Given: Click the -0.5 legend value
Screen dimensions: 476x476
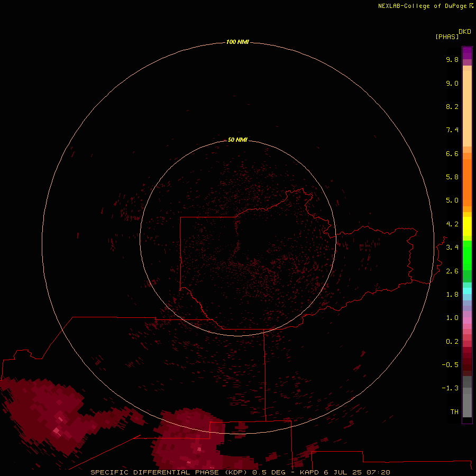Looking at the screenshot, I should (450, 365).
